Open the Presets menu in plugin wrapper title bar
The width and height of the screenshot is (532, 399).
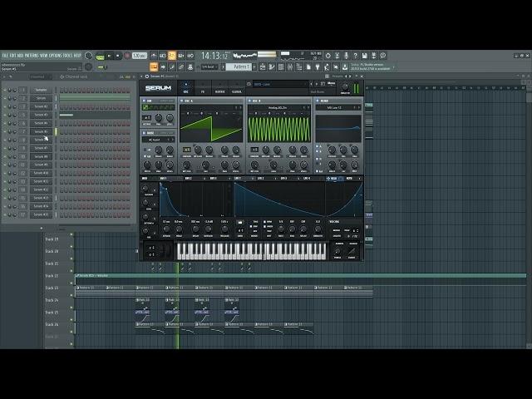click(337, 76)
